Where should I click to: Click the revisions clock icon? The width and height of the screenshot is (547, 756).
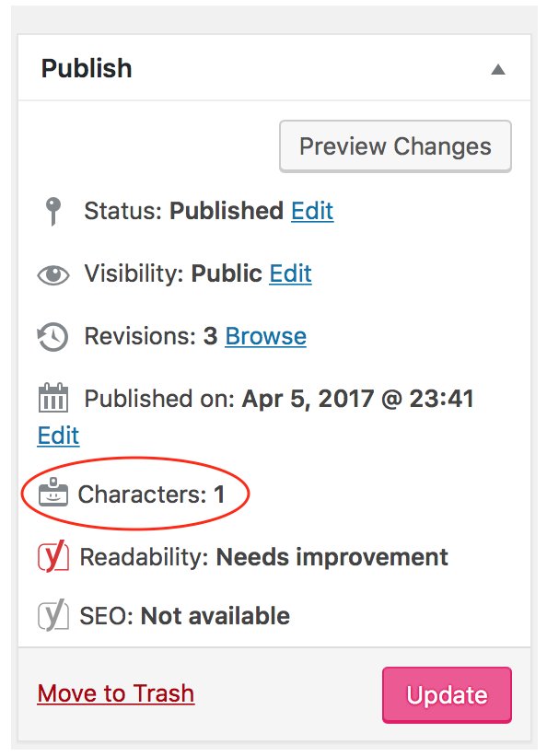(x=52, y=336)
